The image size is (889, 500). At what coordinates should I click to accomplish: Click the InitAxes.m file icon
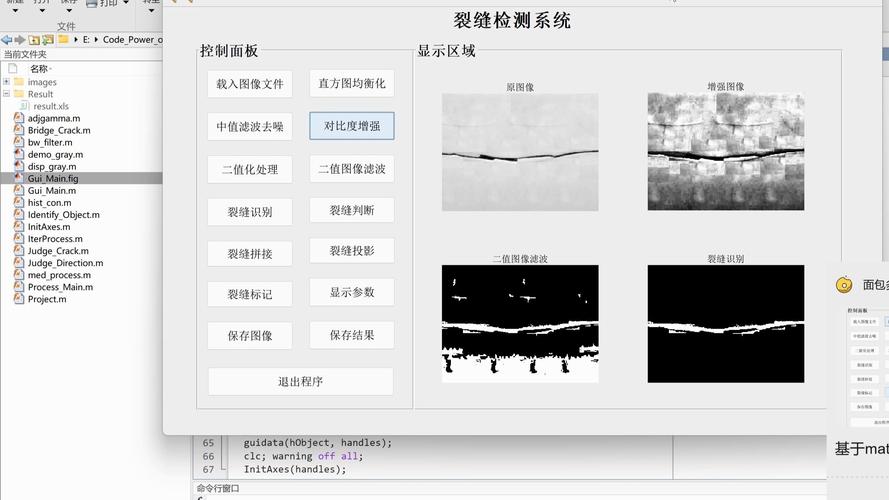(x=19, y=227)
